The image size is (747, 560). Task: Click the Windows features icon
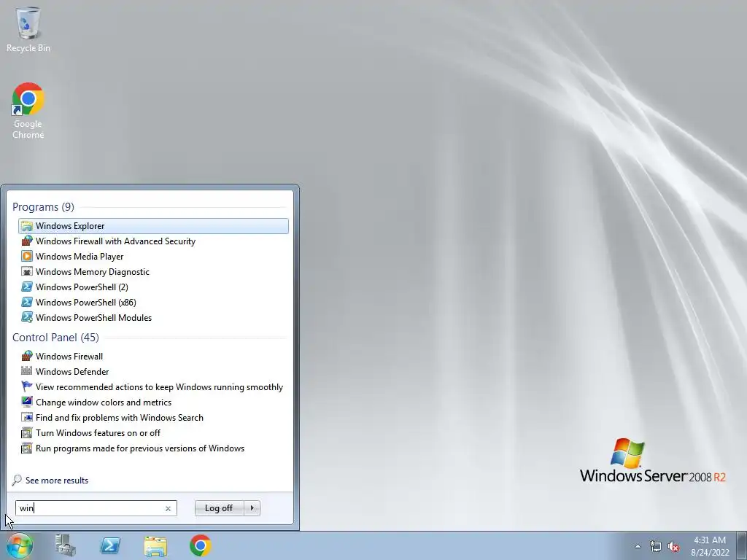coord(27,432)
